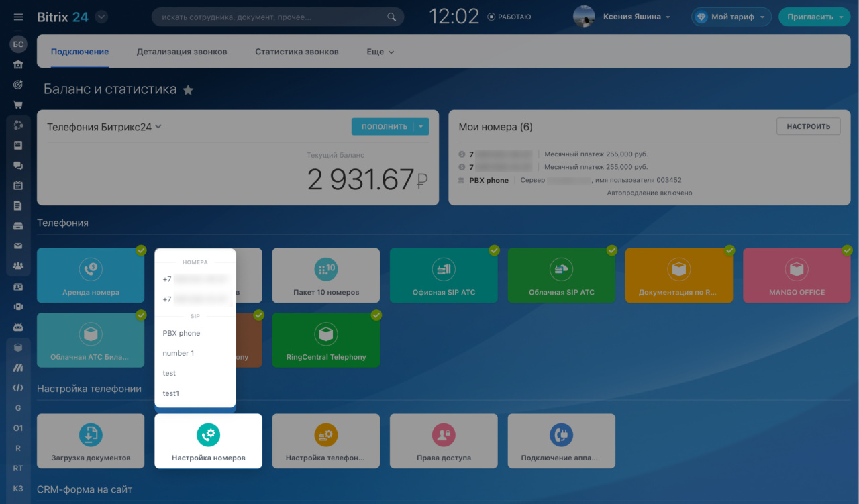Open the Пакет 10 номеров tile
859x504 pixels.
[326, 275]
